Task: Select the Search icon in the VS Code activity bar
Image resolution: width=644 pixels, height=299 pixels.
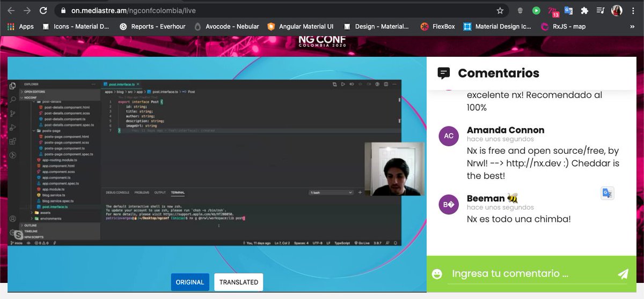Action: tap(13, 99)
